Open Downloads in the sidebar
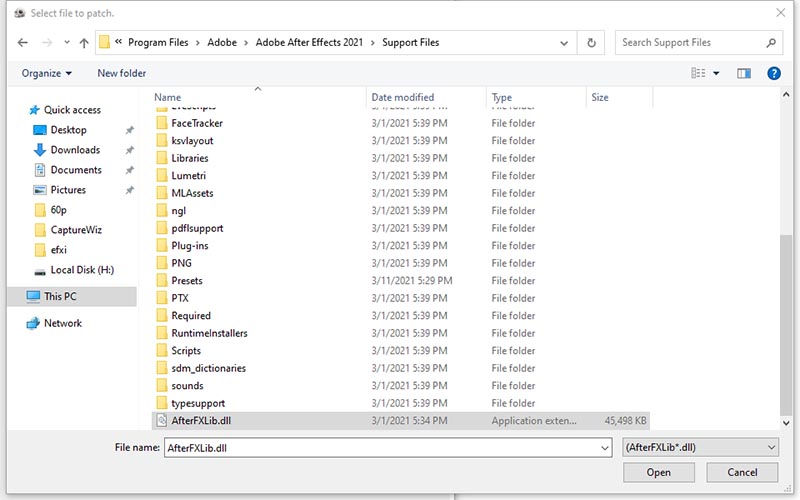The width and height of the screenshot is (800, 500). 75,150
